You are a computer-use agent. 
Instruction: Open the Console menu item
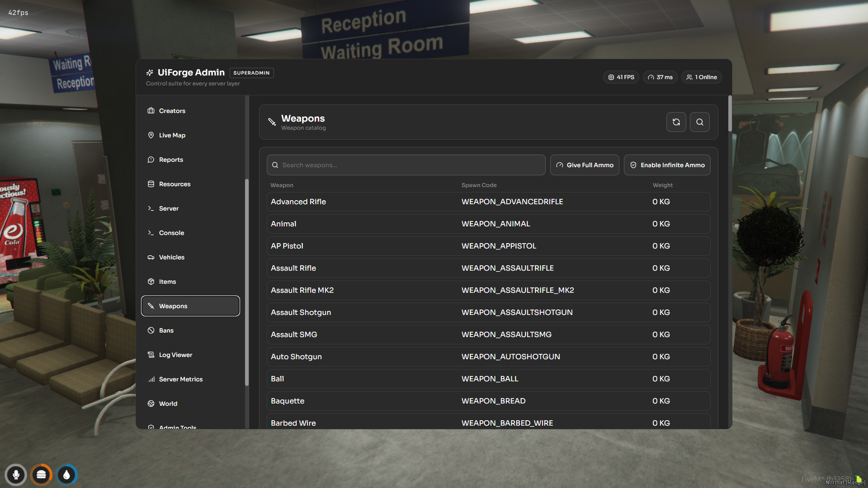[x=190, y=233]
